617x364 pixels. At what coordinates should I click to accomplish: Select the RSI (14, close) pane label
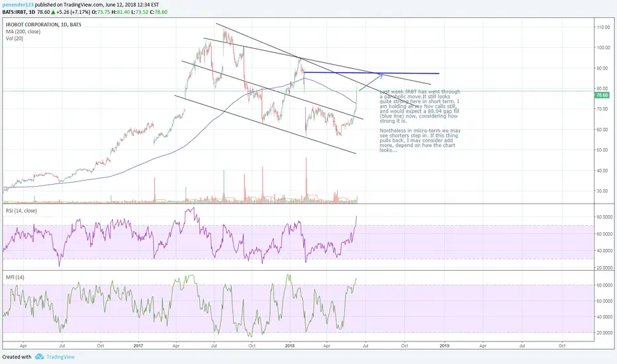pyautogui.click(x=21, y=211)
